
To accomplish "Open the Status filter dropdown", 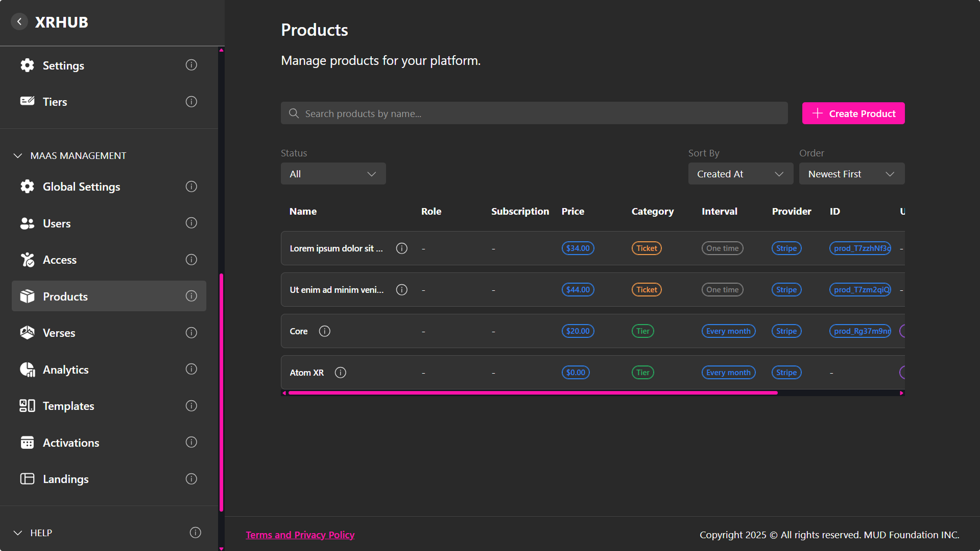I will coord(333,174).
